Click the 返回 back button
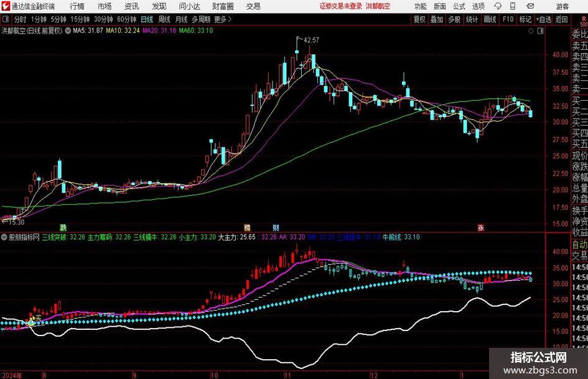This screenshot has width=588, height=379. [561, 19]
